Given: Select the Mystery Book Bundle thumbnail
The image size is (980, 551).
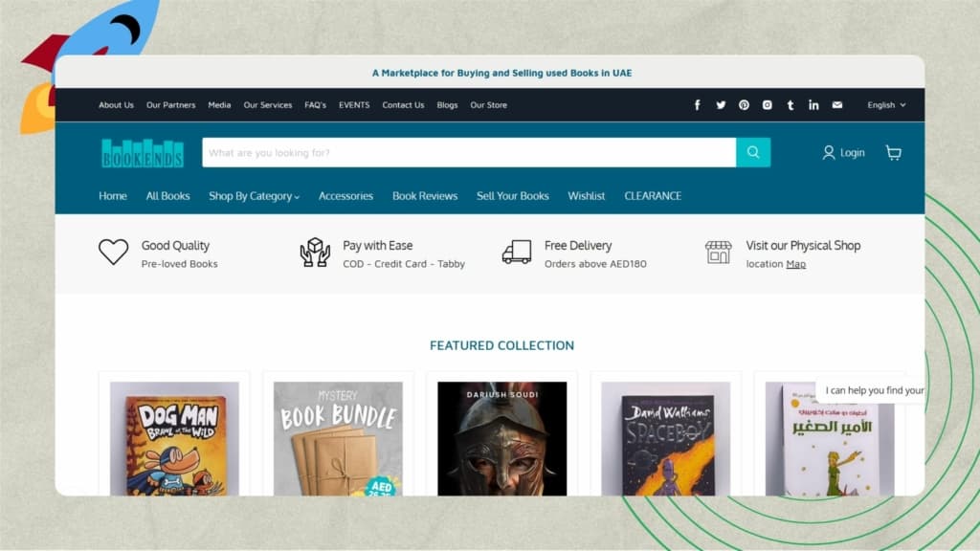Looking at the screenshot, I should coord(338,438).
